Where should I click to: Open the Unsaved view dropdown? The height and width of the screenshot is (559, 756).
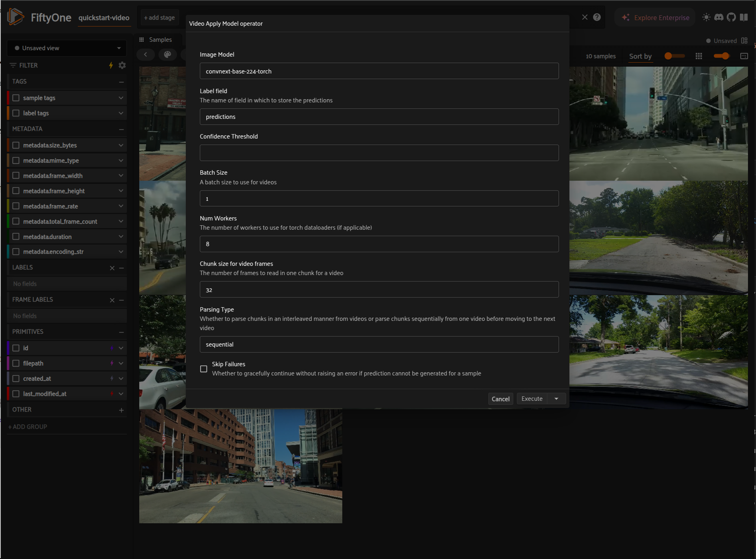click(x=67, y=48)
